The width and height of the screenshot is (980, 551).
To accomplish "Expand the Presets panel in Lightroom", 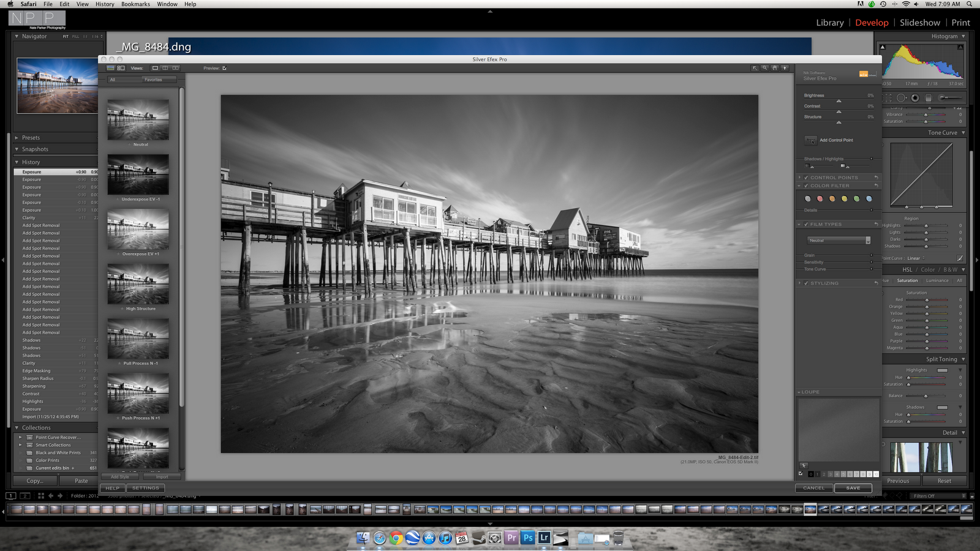I will pyautogui.click(x=17, y=138).
